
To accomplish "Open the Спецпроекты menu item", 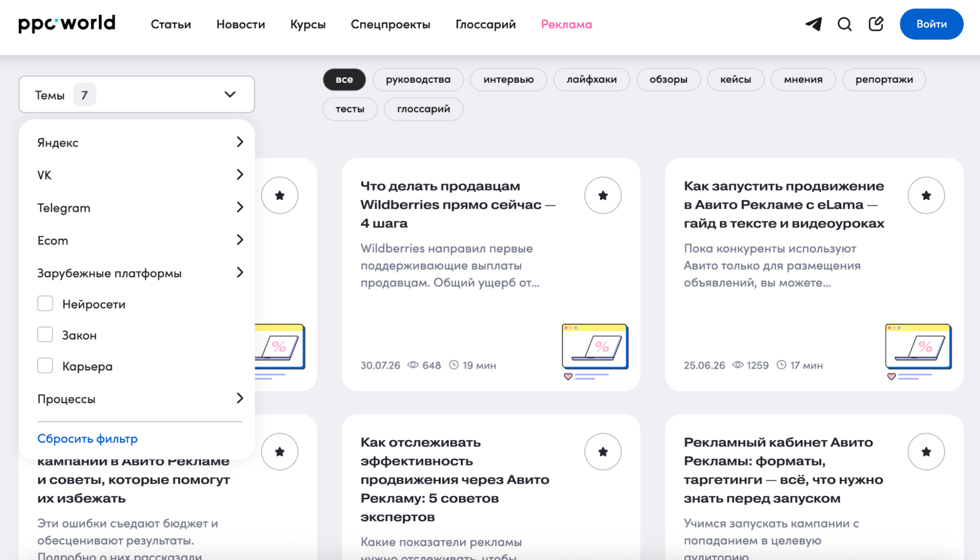I will (x=390, y=24).
